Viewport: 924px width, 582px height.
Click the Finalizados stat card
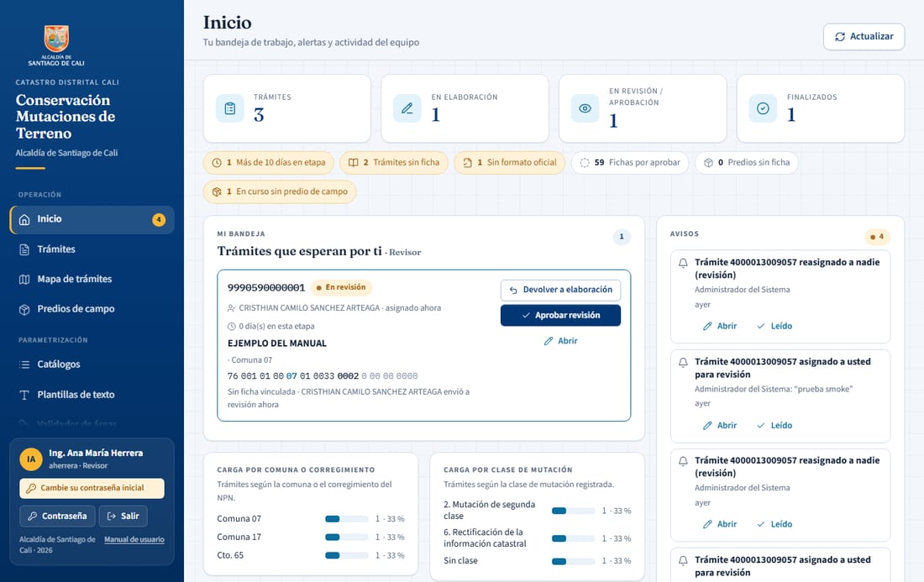(821, 108)
